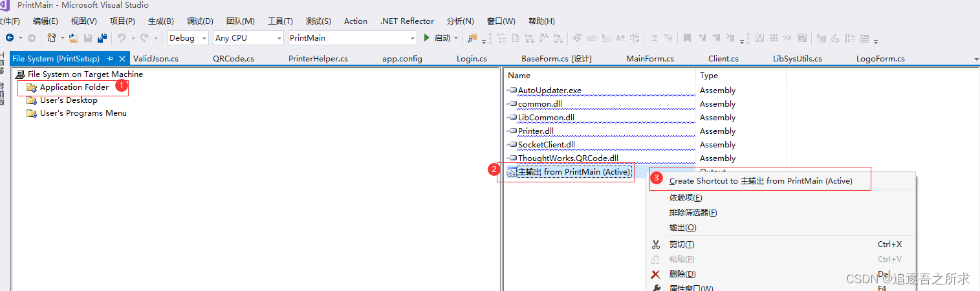
Task: Switch to the ValidJson.cs tab
Action: [156, 59]
